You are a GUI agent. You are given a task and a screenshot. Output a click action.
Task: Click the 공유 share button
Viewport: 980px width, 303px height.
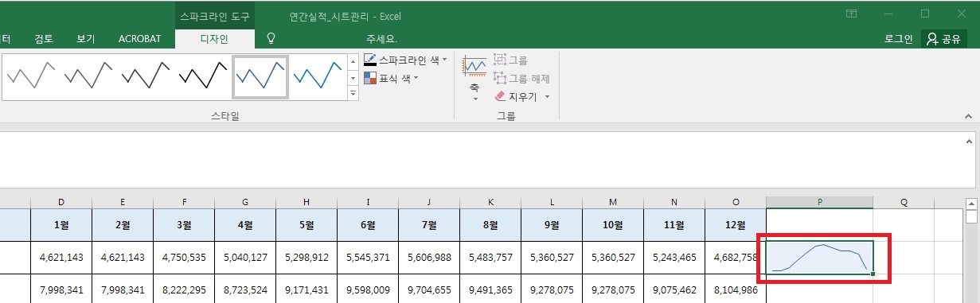pyautogui.click(x=944, y=38)
